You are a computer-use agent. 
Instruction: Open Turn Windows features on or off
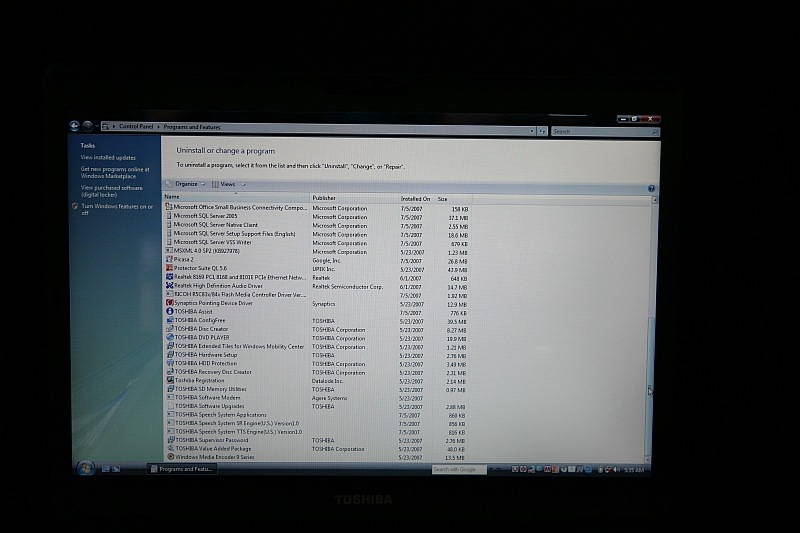click(117, 210)
